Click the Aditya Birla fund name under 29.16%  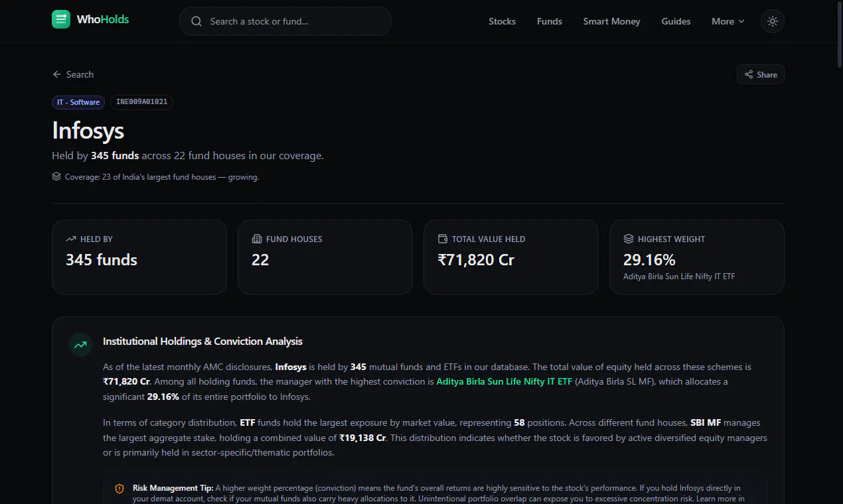pos(679,277)
